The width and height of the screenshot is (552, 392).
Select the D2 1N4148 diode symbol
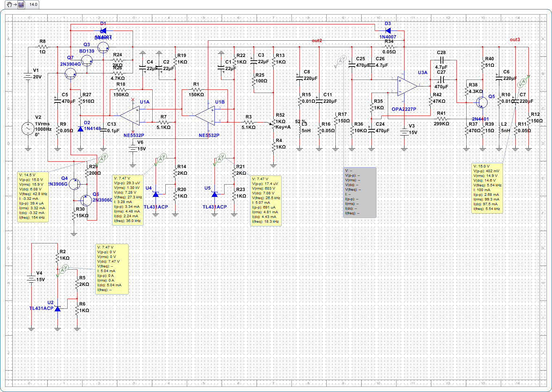80,129
